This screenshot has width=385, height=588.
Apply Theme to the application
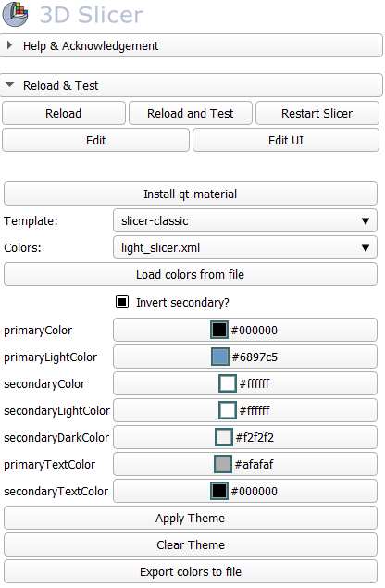(191, 519)
